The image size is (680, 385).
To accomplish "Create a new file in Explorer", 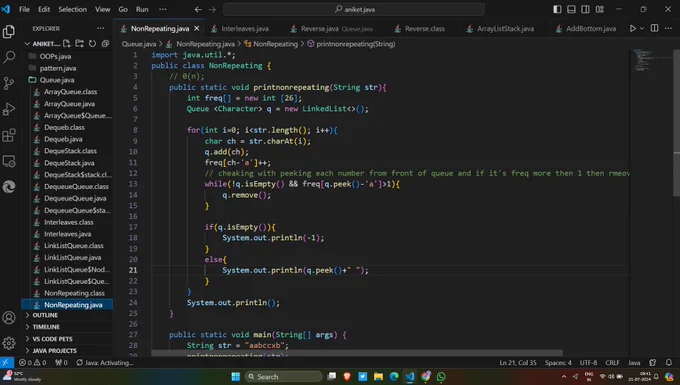I will [x=67, y=43].
